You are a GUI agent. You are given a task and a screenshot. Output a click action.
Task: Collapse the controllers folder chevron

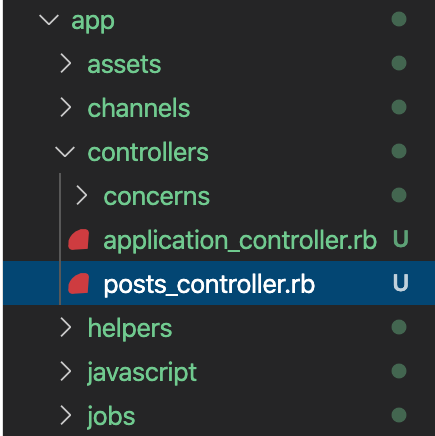(65, 152)
